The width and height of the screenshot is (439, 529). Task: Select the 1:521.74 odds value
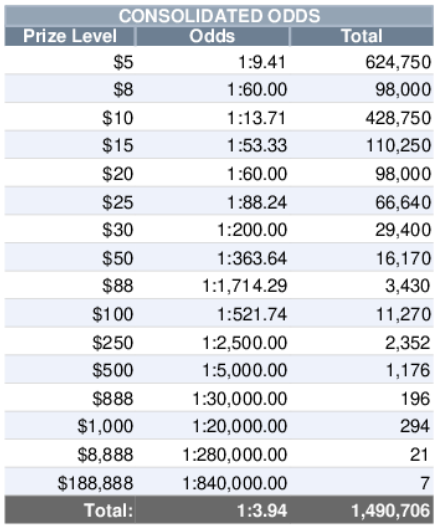252,314
